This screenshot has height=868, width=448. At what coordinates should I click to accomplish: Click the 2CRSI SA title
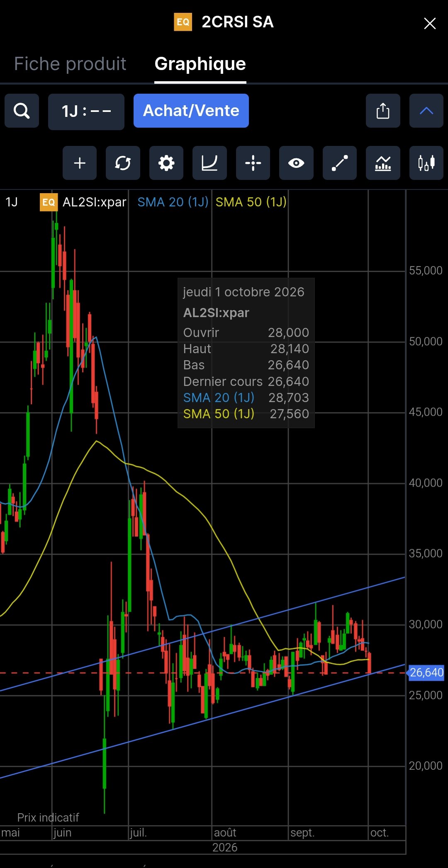pos(238,22)
